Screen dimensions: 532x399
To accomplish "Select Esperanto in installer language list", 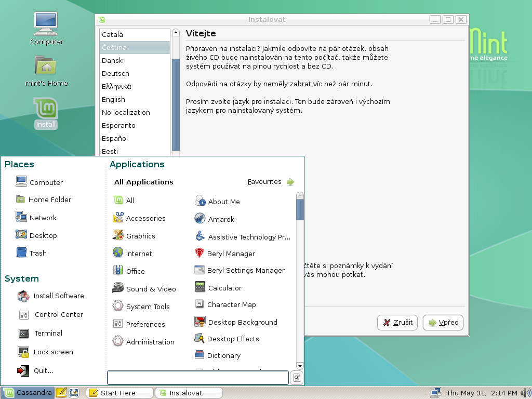I will (x=135, y=125).
